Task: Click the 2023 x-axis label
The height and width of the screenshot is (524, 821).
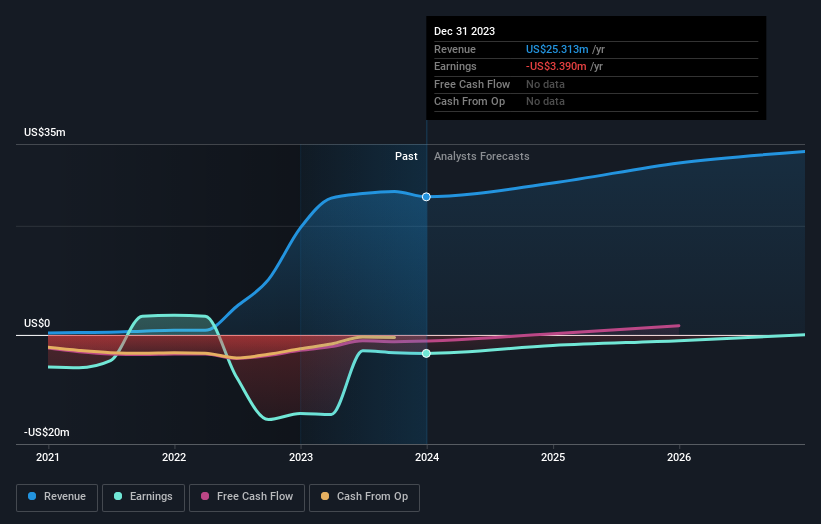Action: point(301,458)
